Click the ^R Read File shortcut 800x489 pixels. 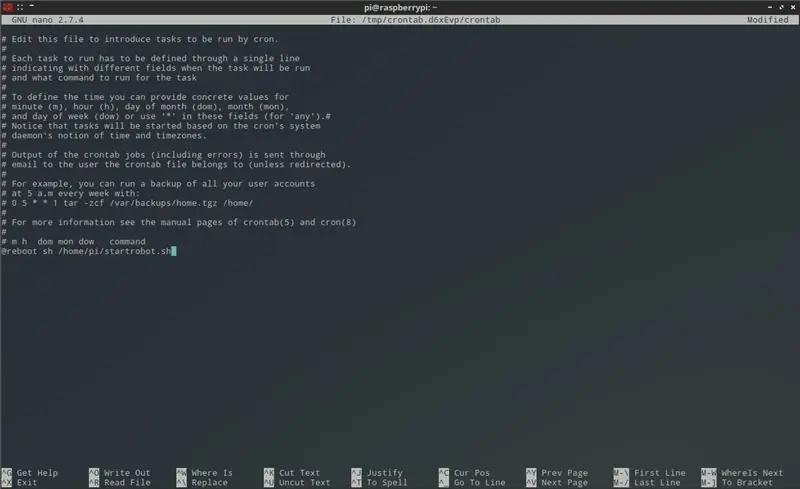pos(120,482)
